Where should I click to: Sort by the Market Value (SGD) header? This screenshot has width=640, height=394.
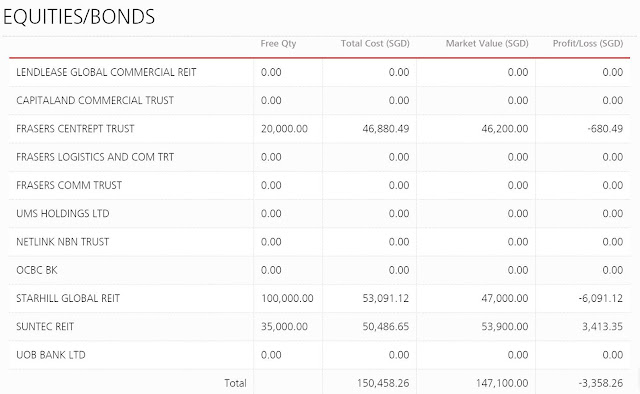tap(487, 44)
